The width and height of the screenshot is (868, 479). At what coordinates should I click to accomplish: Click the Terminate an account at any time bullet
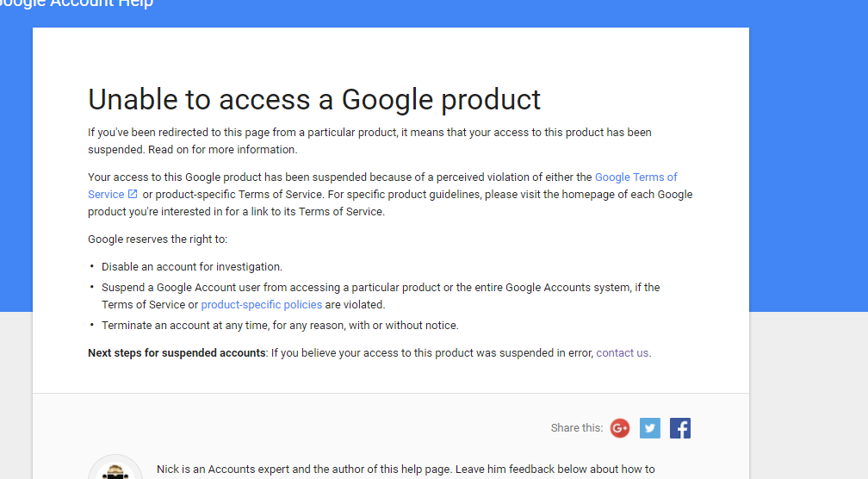pyautogui.click(x=280, y=326)
